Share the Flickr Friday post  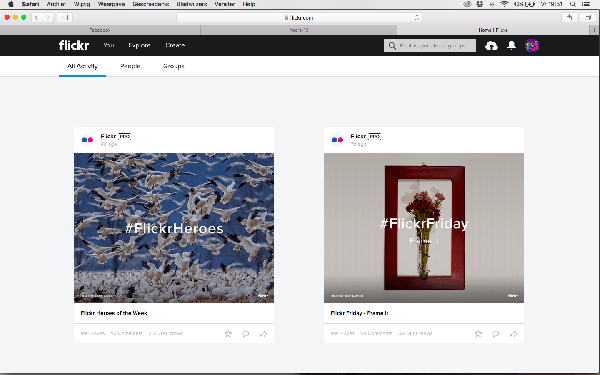click(514, 334)
